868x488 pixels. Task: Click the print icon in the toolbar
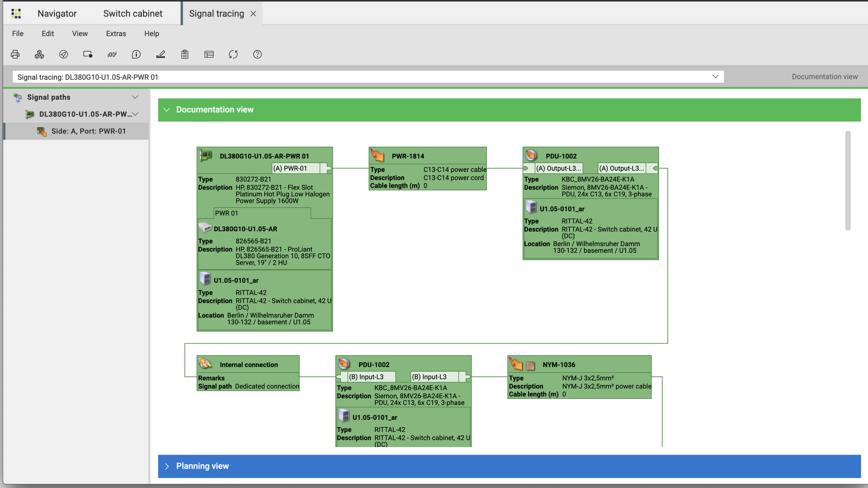[15, 54]
